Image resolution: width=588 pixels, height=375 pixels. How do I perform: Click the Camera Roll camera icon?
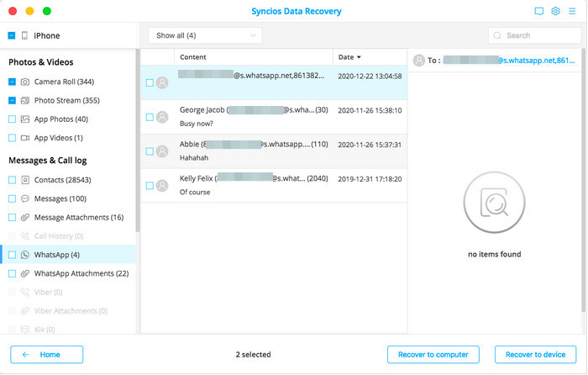click(25, 82)
